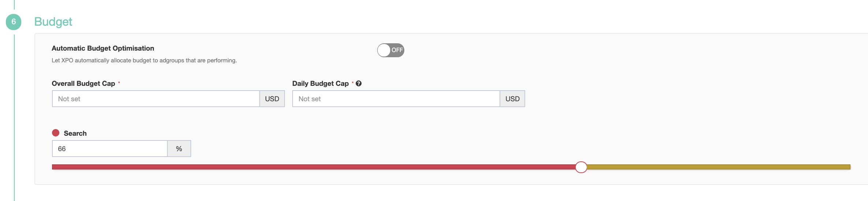
Task: Click the USD addon on Daily Budget Cap
Action: [512, 99]
